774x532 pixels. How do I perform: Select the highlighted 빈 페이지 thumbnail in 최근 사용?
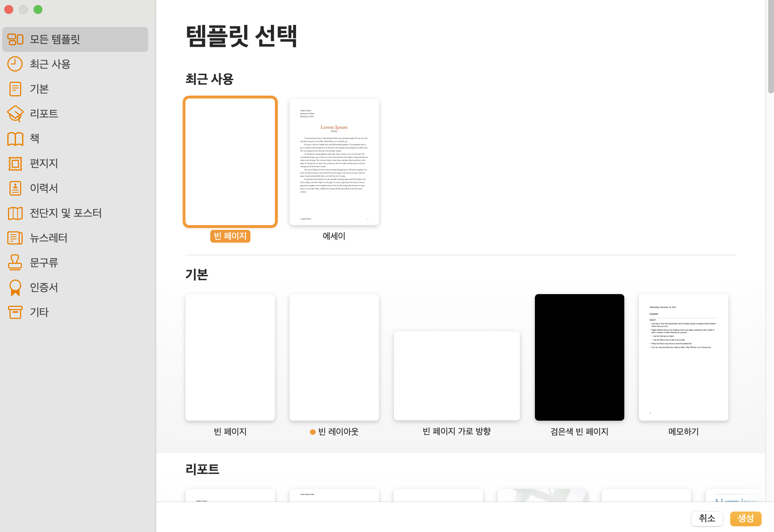(x=230, y=162)
